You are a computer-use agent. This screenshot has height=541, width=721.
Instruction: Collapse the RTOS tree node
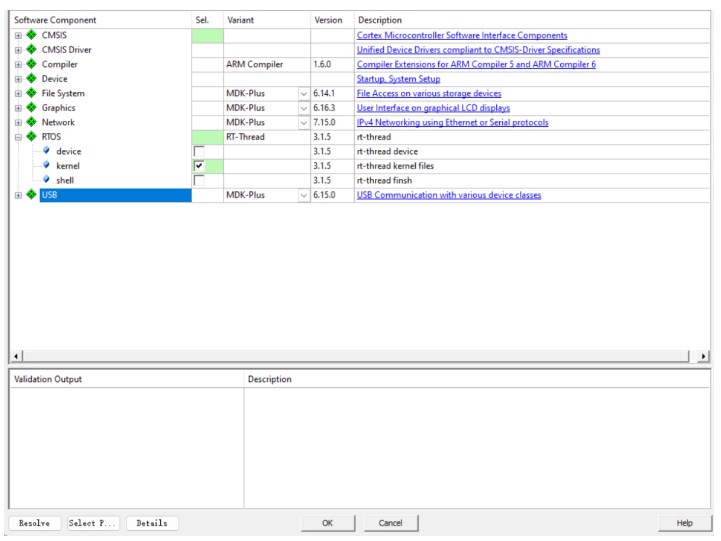(x=18, y=137)
